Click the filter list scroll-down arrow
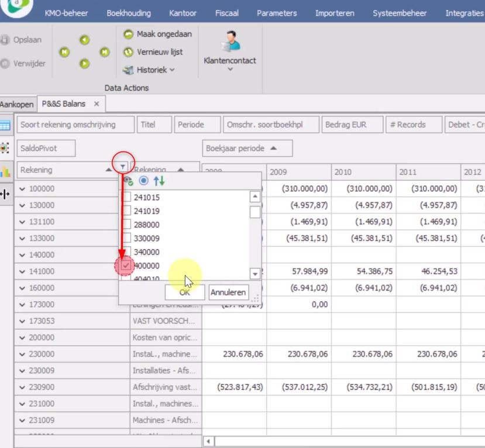The width and height of the screenshot is (485, 448). click(x=255, y=273)
